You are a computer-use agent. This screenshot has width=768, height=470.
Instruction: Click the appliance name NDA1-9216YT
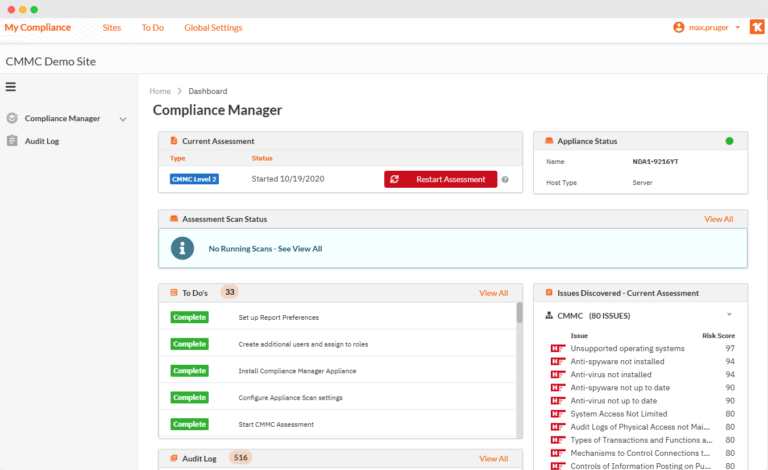(655, 162)
